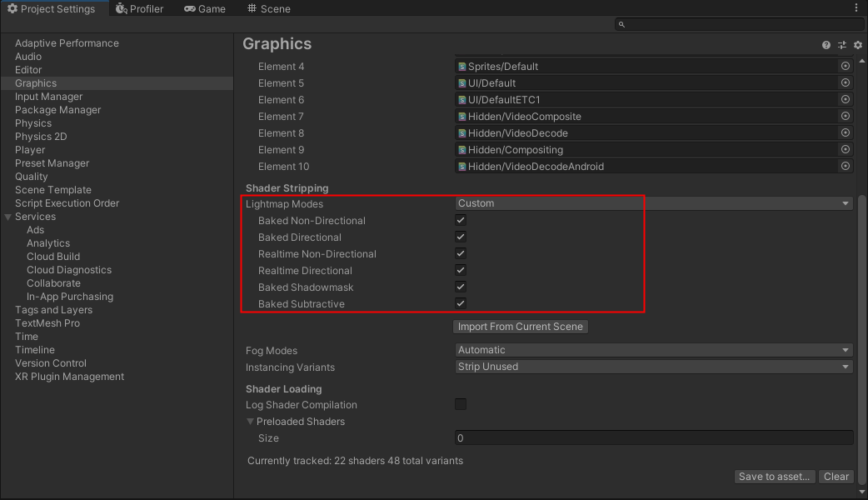Viewport: 868px width, 500px height.
Task: Click Import From Current Scene button
Action: 521,327
